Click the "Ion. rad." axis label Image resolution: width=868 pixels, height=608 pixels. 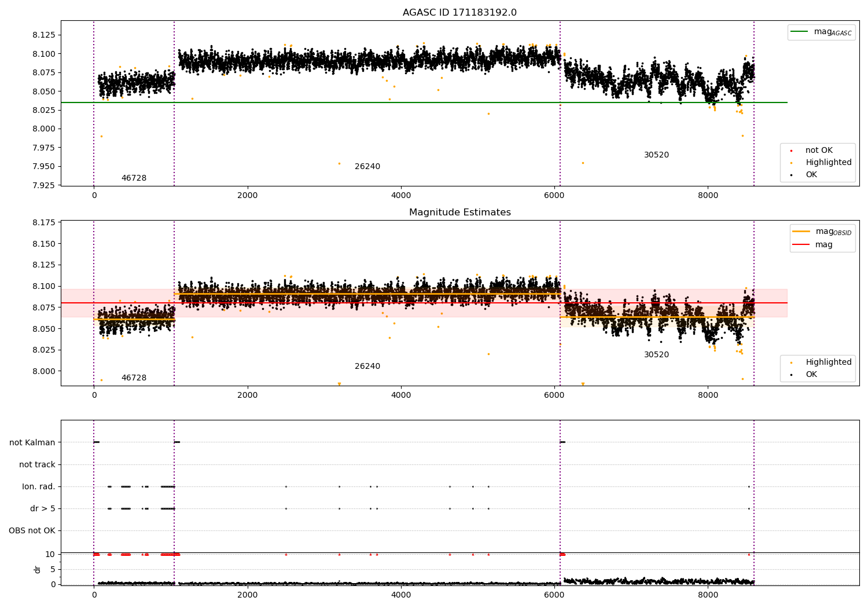pos(39,487)
